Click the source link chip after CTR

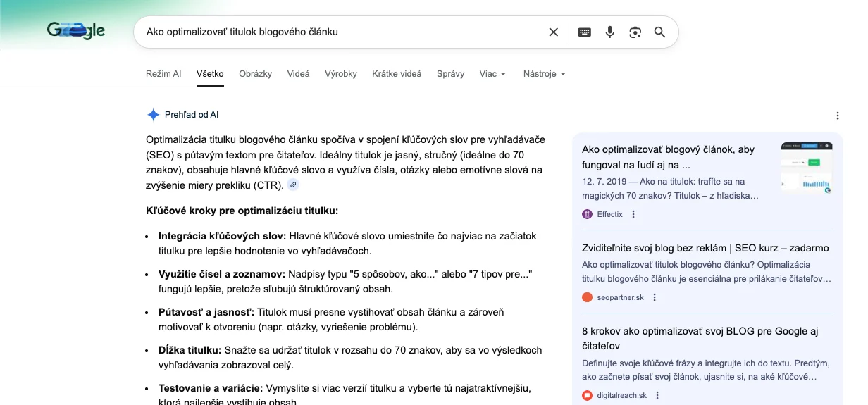(x=293, y=185)
